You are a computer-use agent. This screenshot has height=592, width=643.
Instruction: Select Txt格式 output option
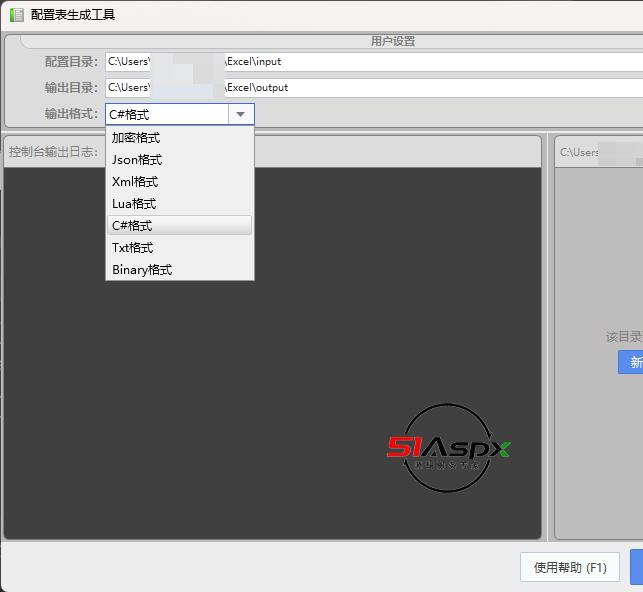(134, 248)
